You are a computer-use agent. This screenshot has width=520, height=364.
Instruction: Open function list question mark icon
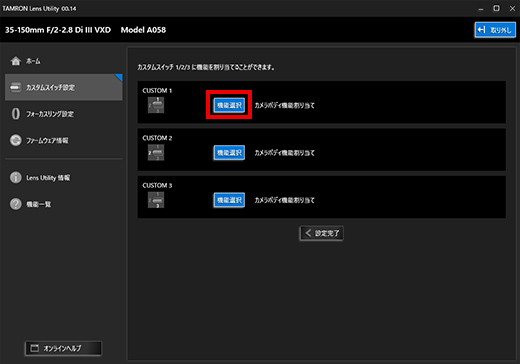click(16, 204)
